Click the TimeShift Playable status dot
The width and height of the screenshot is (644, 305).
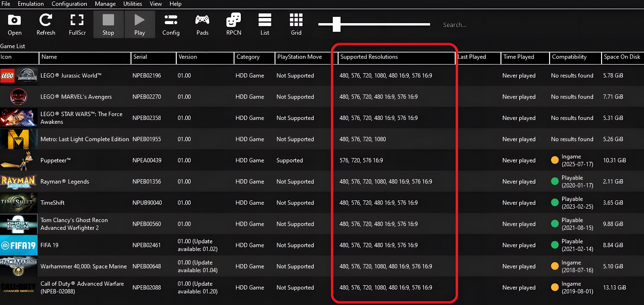pyautogui.click(x=555, y=202)
